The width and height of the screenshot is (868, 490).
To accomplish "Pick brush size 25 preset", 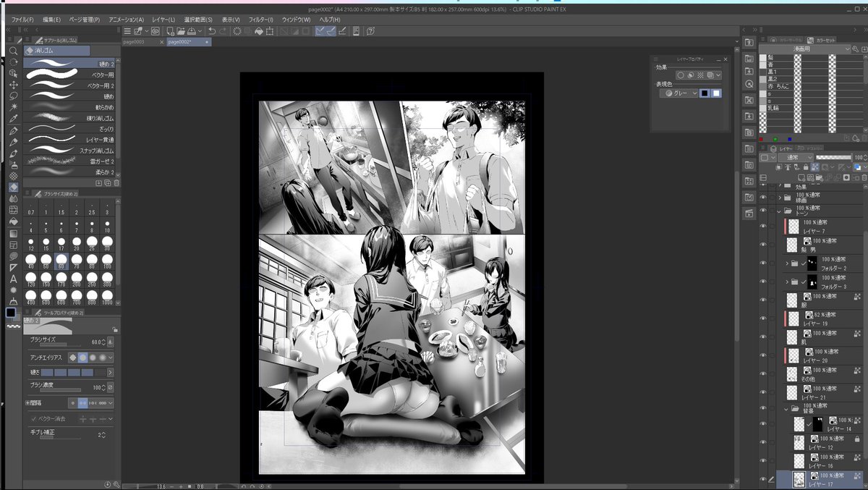I will (x=92, y=244).
